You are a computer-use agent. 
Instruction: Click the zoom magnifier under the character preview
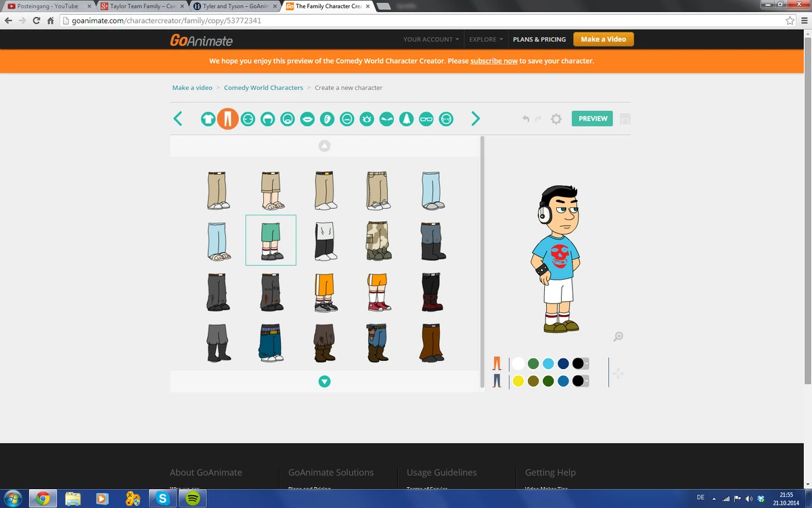tap(618, 337)
